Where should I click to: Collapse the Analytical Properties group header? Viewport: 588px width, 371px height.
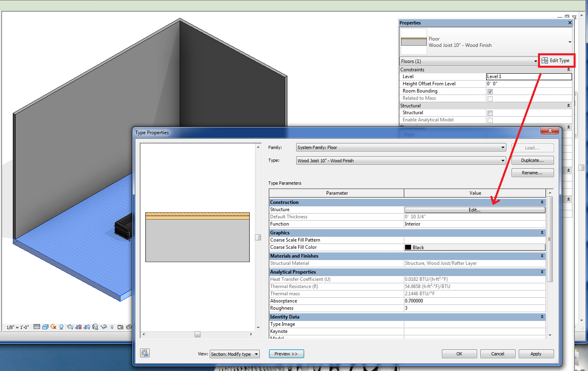[542, 272]
